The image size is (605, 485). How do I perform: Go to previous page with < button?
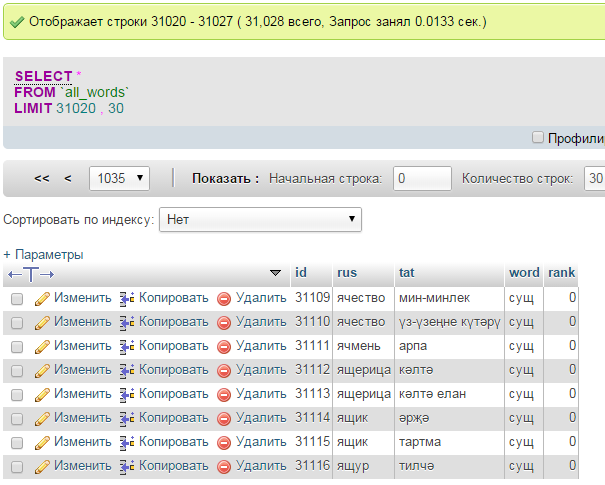click(68, 178)
